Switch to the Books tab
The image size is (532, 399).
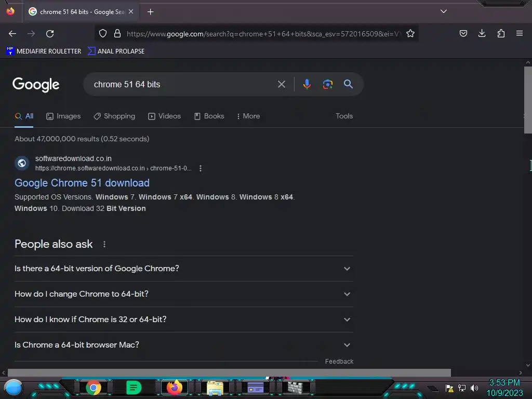pyautogui.click(x=209, y=116)
